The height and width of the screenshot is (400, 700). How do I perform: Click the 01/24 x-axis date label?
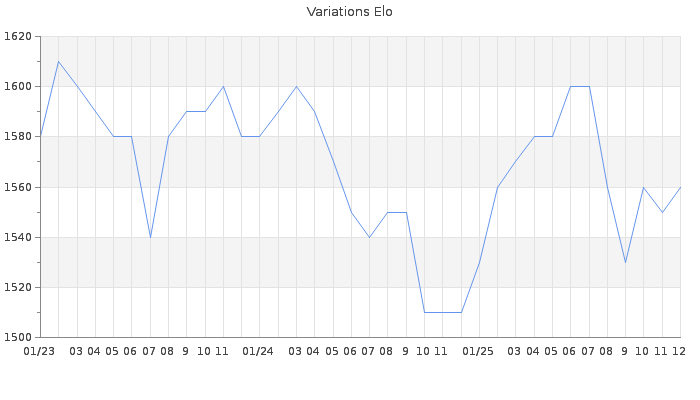[x=258, y=351]
